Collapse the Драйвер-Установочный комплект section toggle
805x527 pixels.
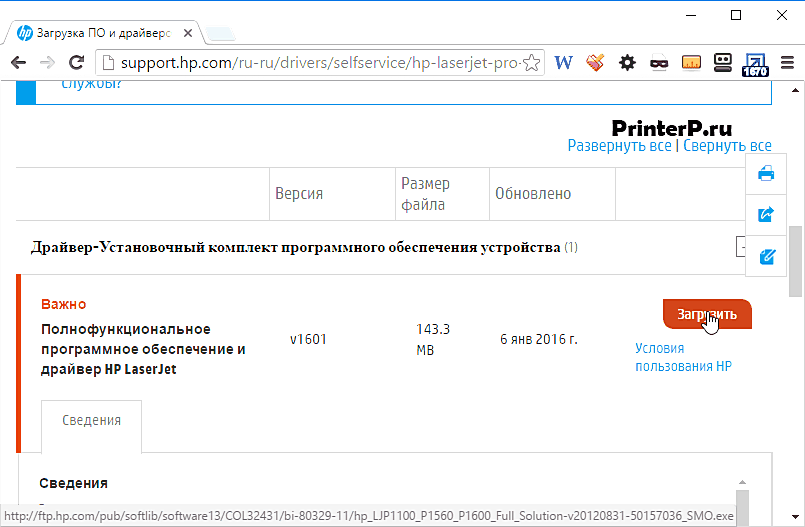coord(741,247)
